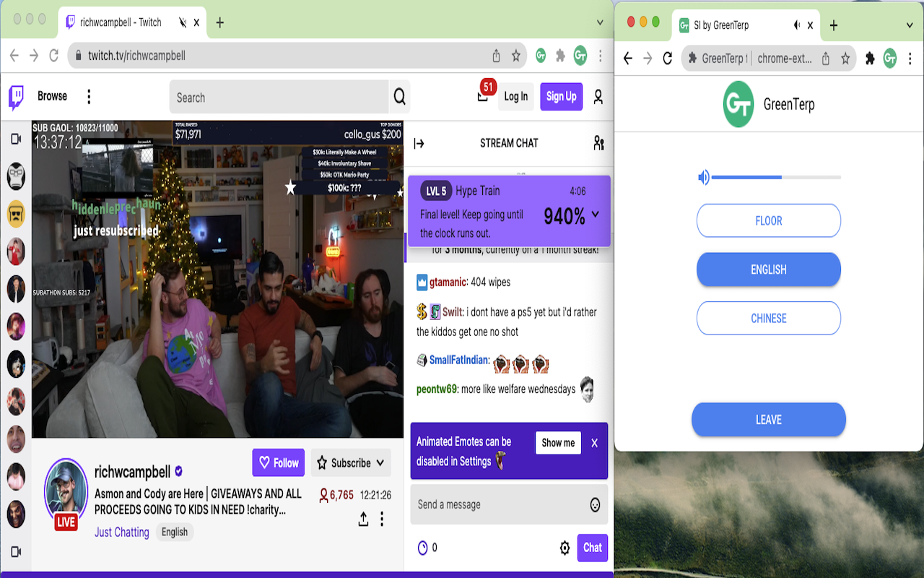Expand the Hype Train details chevron
This screenshot has width=924, height=578.
(x=595, y=214)
